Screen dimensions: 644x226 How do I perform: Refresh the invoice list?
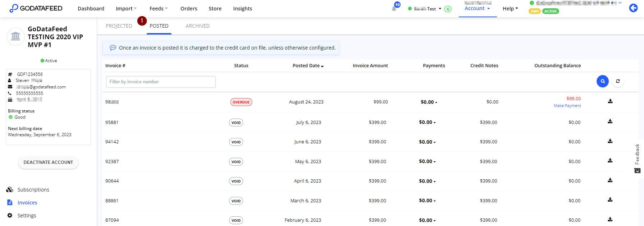pos(617,82)
